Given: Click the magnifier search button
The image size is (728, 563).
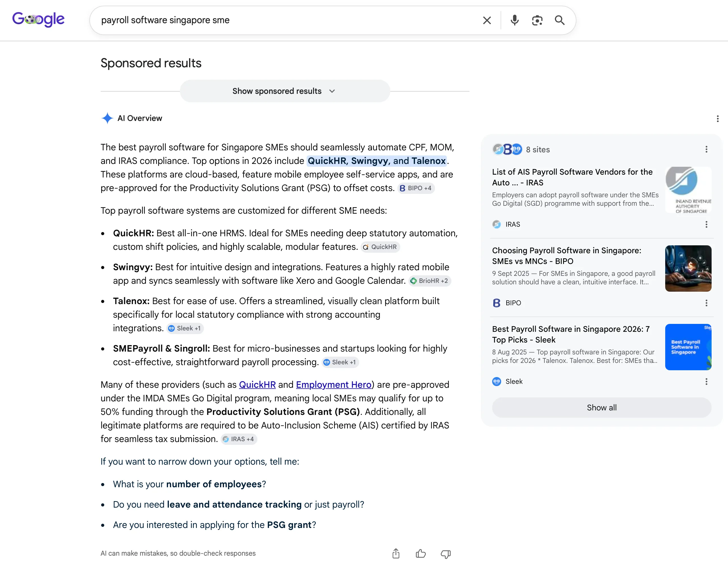Looking at the screenshot, I should point(560,20).
